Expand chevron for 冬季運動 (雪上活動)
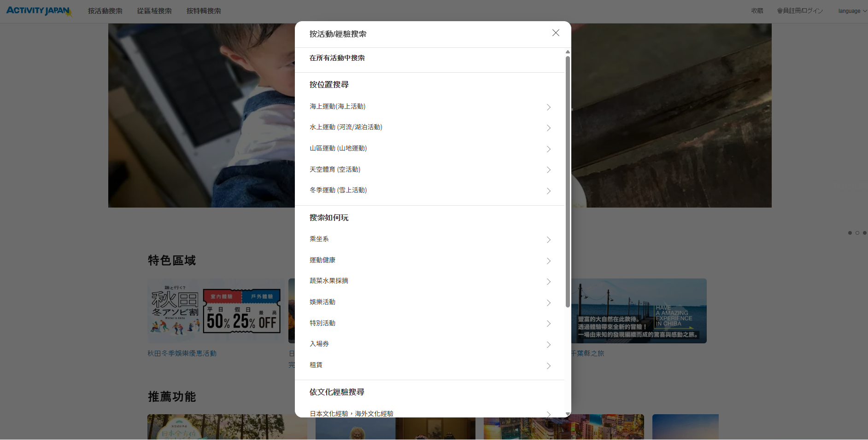This screenshot has width=868, height=440. (x=549, y=191)
